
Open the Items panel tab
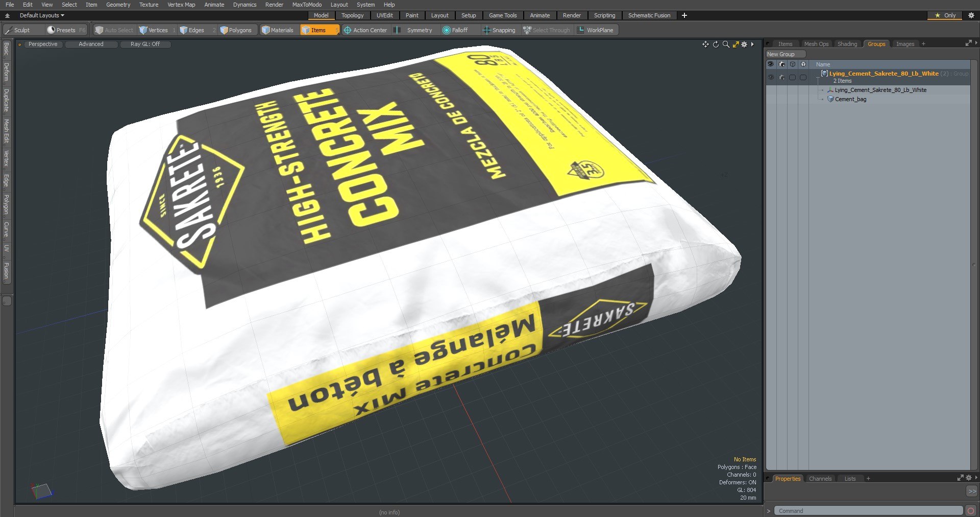pyautogui.click(x=785, y=44)
